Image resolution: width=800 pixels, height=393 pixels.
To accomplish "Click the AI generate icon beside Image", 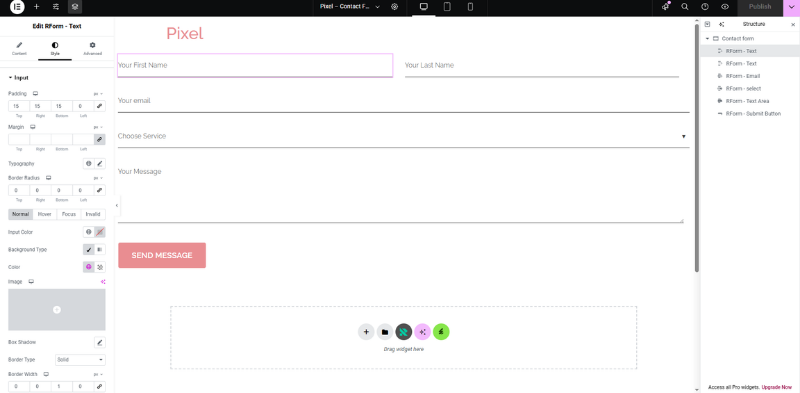I will pyautogui.click(x=103, y=282).
